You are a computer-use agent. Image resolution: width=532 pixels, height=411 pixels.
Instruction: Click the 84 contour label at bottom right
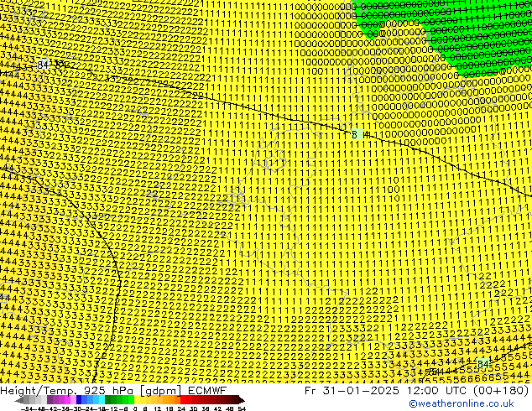click(482, 364)
